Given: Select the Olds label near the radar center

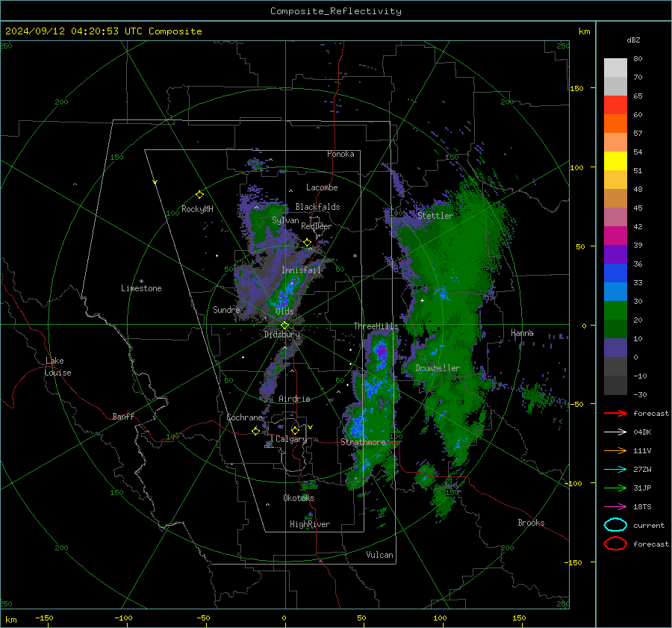Looking at the screenshot, I should coord(284,311).
